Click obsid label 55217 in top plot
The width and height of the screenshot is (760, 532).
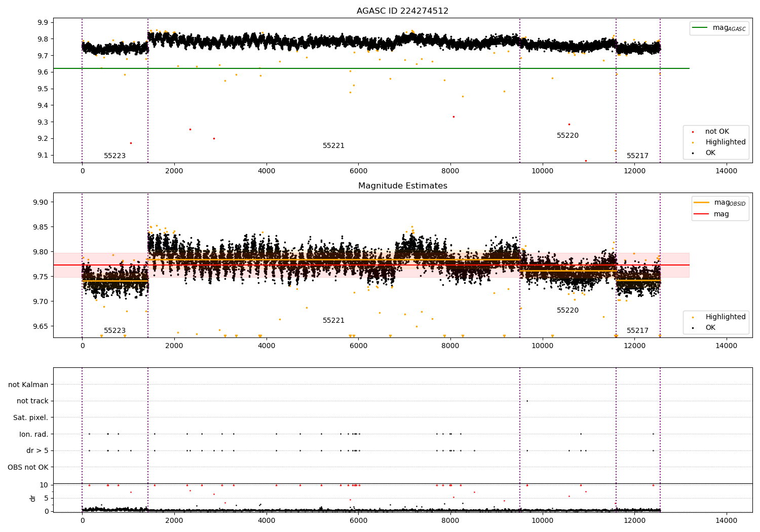point(637,156)
